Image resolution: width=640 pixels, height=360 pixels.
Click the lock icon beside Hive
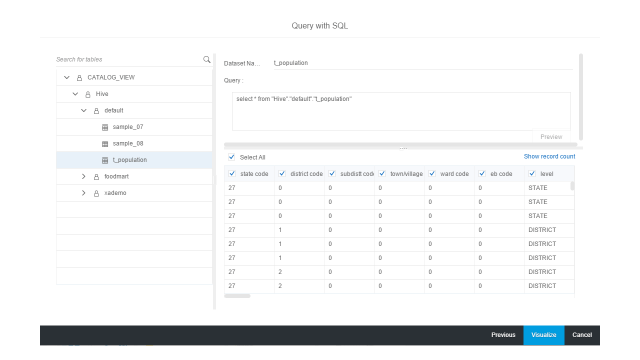coord(88,94)
